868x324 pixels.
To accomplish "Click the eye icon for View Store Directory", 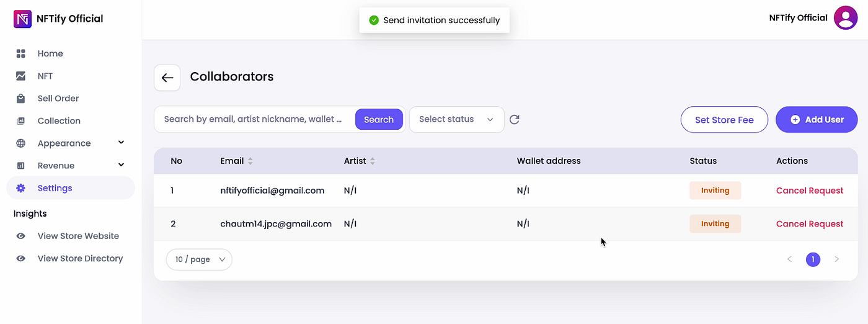I will click(21, 258).
